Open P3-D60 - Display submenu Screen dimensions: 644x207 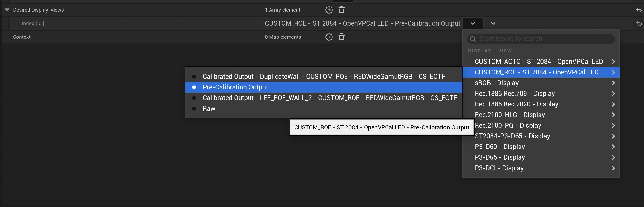coord(541,147)
